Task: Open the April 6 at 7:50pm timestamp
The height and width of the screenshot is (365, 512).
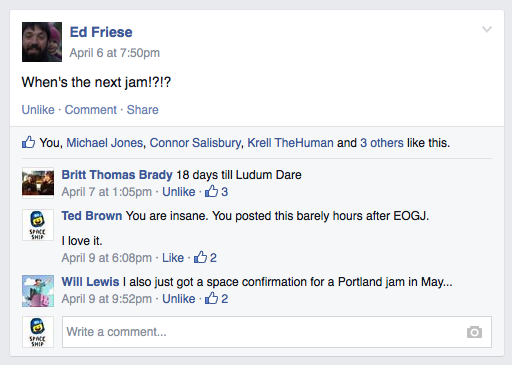Action: pos(115,53)
